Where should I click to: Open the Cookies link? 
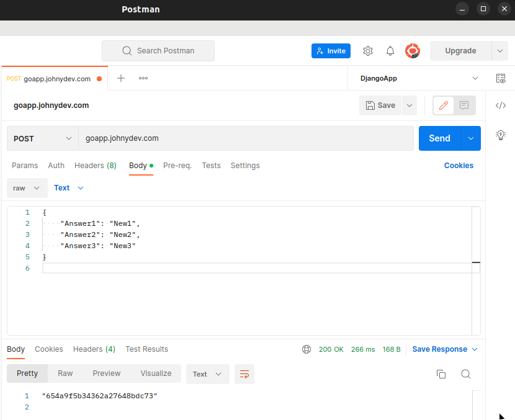(459, 166)
